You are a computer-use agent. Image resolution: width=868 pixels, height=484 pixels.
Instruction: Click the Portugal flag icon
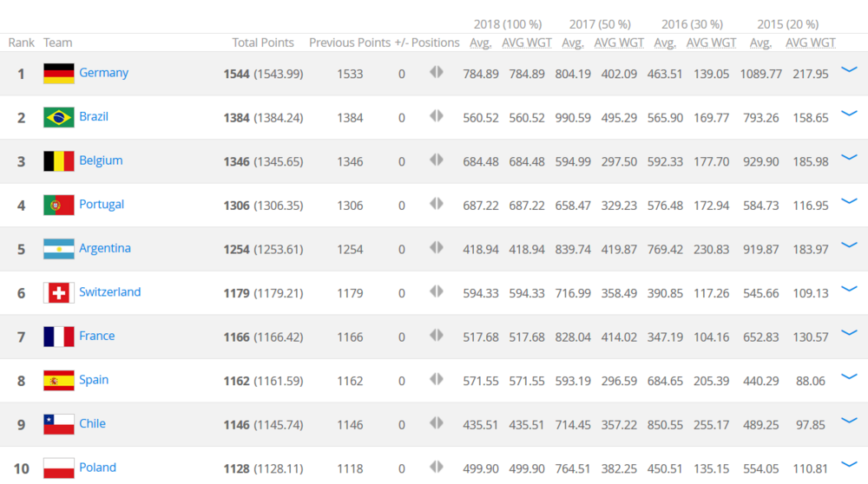tap(59, 205)
